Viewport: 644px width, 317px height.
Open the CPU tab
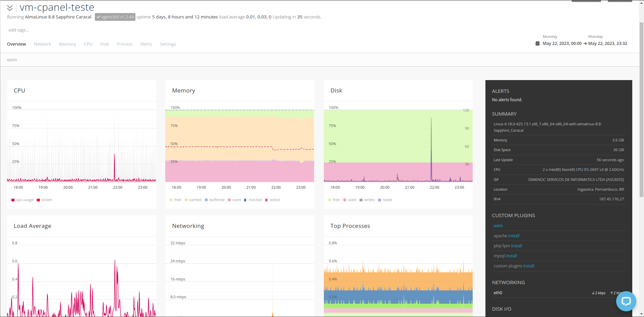click(88, 44)
